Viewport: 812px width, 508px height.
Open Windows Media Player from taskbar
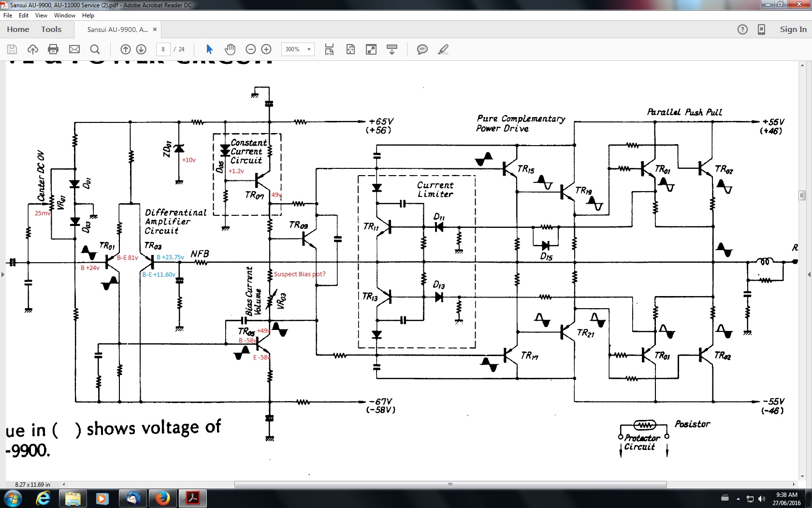(x=102, y=498)
